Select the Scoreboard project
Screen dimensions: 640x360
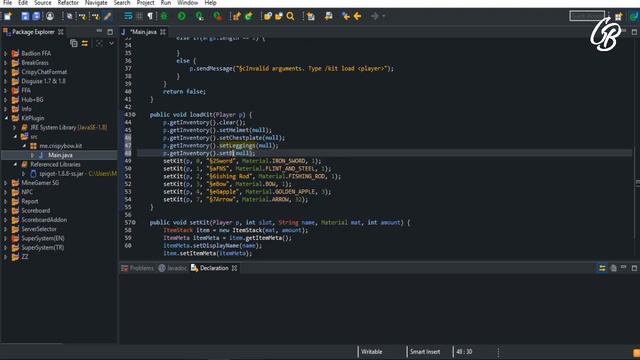pyautogui.click(x=36, y=211)
